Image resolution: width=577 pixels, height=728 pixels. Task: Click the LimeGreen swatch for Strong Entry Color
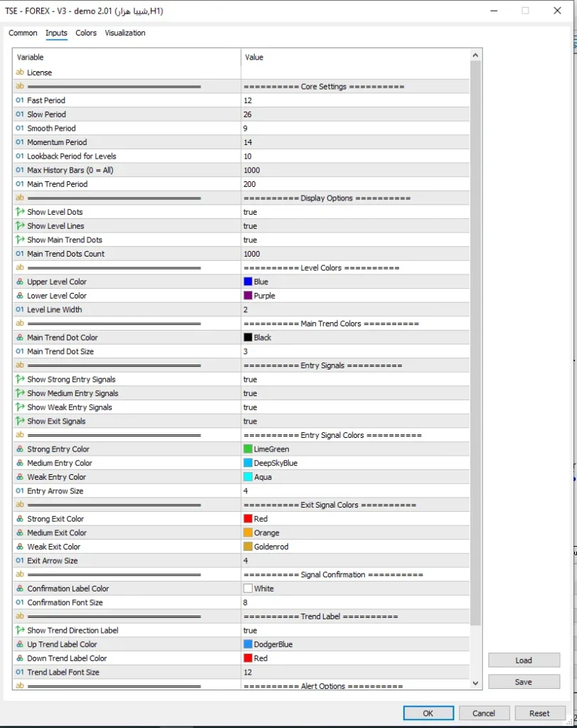click(248, 449)
